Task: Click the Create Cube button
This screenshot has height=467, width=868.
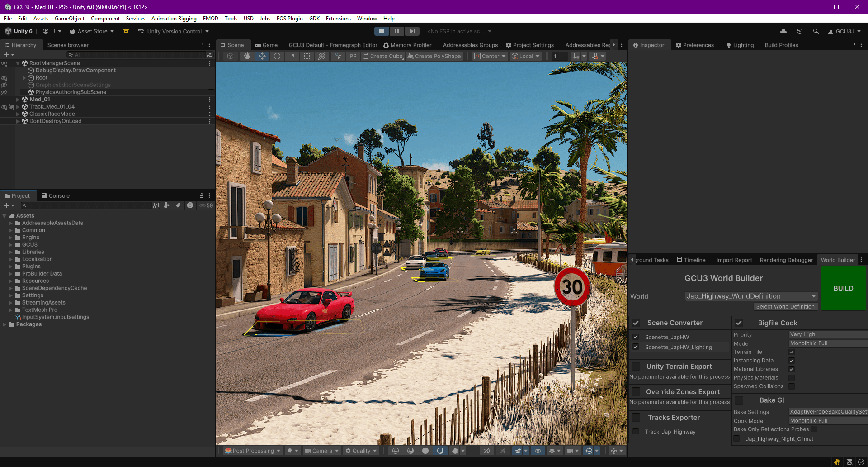Action: 382,56
